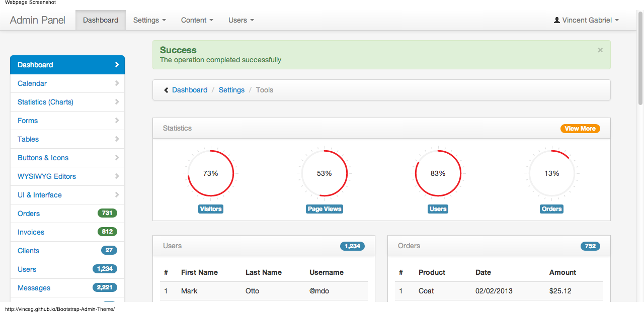Click the 752 badge in the Orders panel
This screenshot has height=312, width=644.
coord(590,246)
